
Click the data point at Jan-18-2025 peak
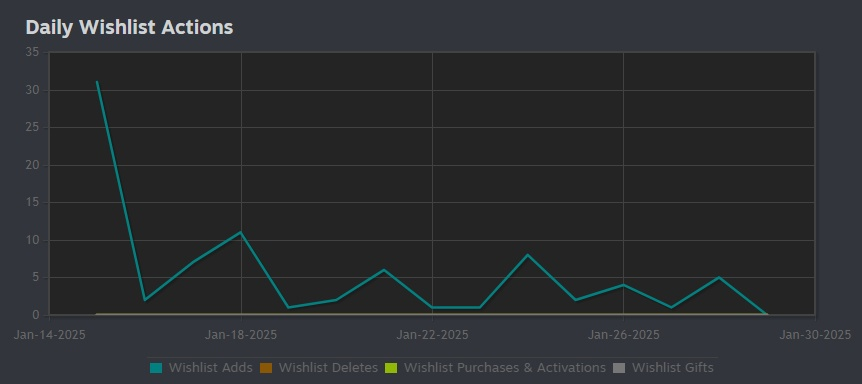(241, 232)
